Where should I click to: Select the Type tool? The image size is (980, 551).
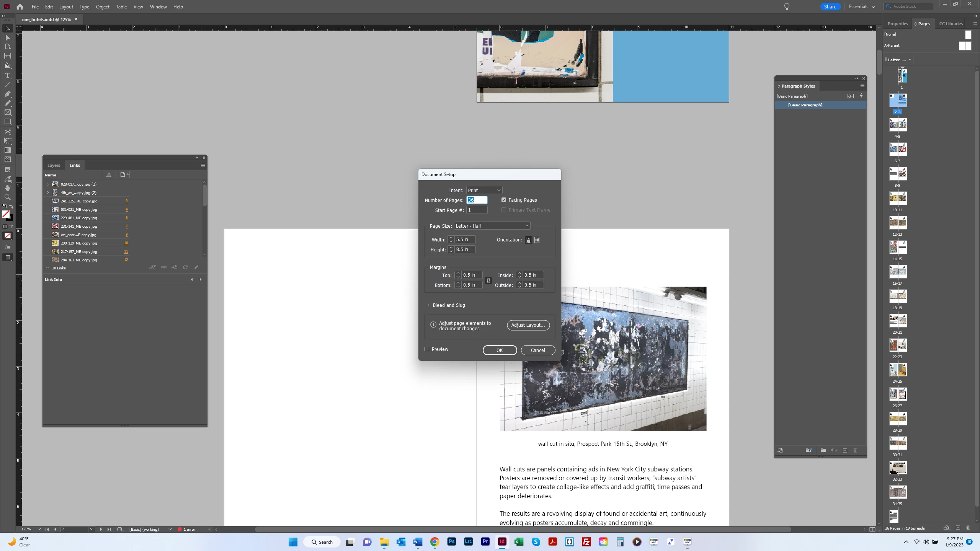[x=7, y=75]
